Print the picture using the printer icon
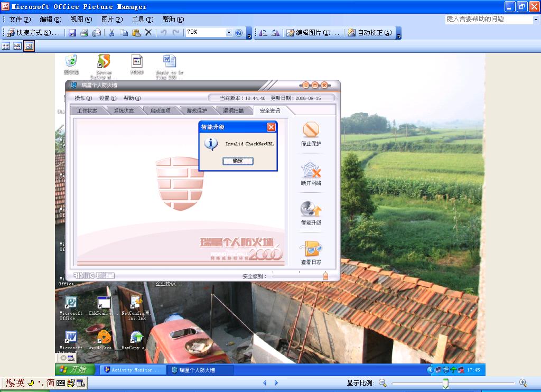The width and height of the screenshot is (541, 392). click(85, 33)
